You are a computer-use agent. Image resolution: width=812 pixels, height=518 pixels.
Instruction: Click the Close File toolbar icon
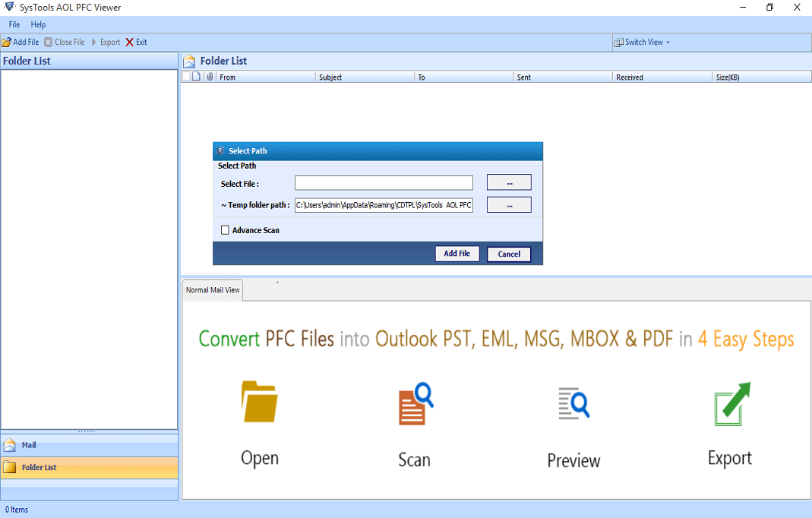pos(48,42)
